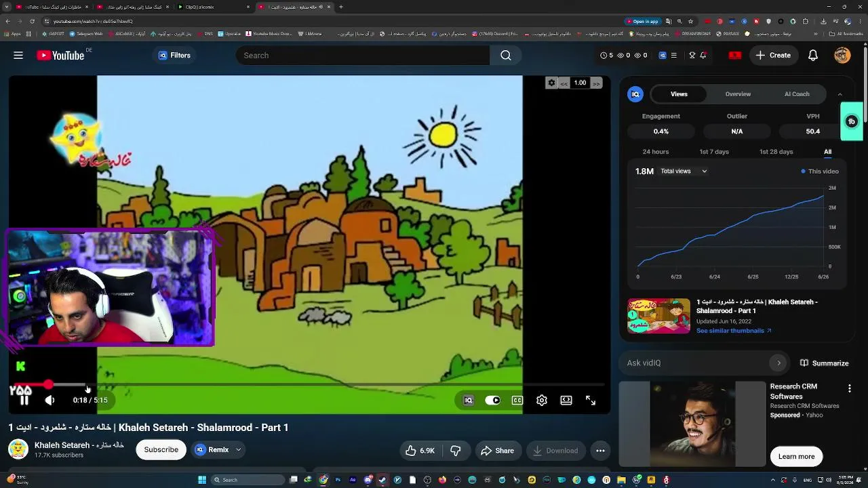Expand the Remix dropdown arrow
This screenshot has width=868, height=488.
[x=238, y=450]
